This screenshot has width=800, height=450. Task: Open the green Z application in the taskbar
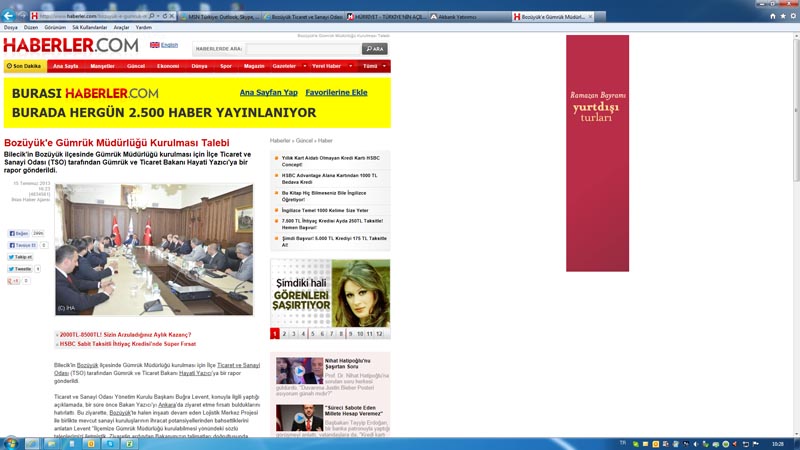coord(130,444)
